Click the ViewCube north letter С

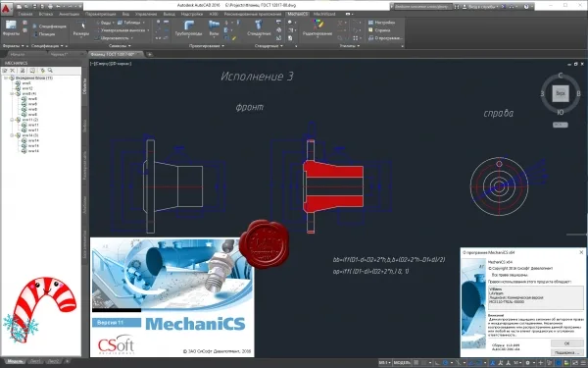(x=561, y=76)
